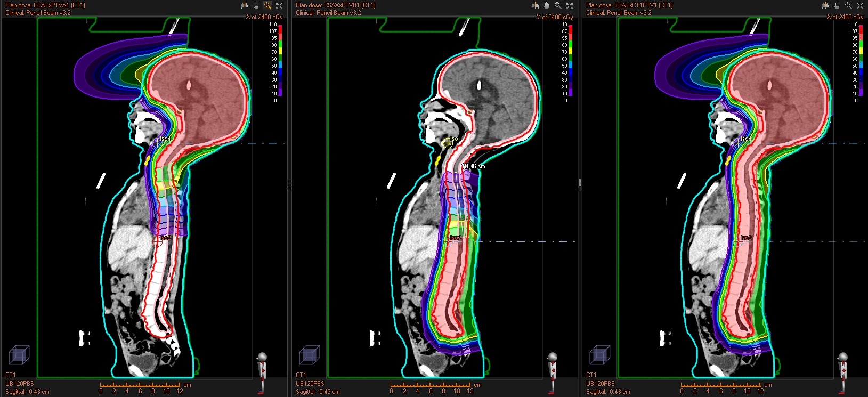Click the 'Plan dose: CSAXxCT1PTV1 (CT1)' title
Screen dimensions: 868x397
(629, 5)
